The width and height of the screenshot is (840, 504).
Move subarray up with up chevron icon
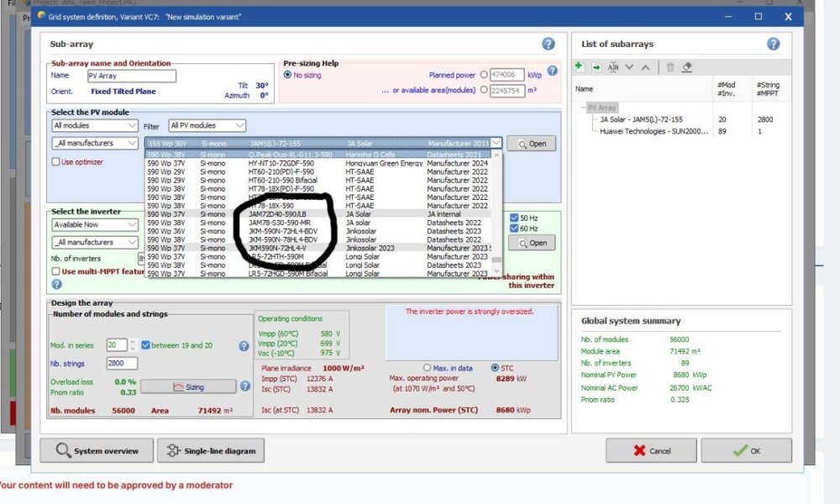tap(645, 67)
